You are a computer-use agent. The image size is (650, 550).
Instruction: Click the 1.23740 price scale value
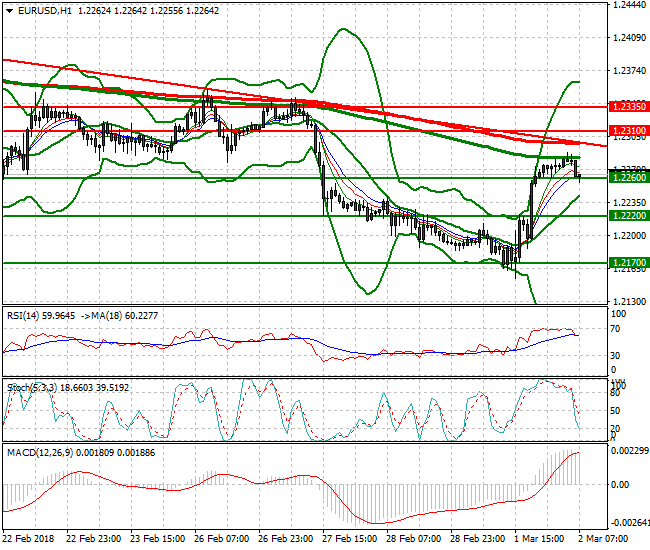point(629,71)
